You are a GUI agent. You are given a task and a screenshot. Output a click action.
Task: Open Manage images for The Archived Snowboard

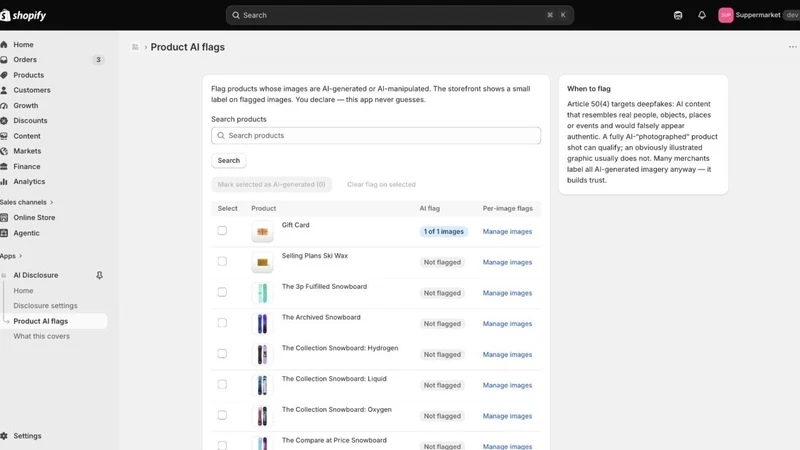(507, 324)
